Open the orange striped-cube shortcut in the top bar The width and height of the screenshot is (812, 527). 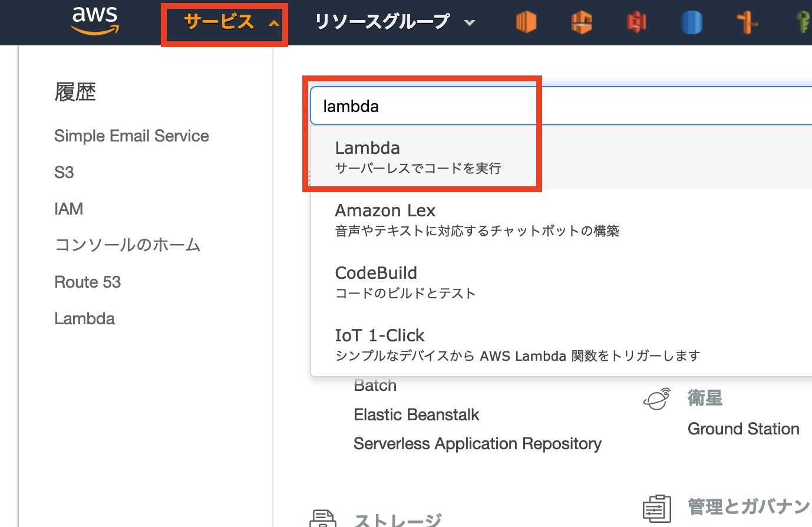click(x=526, y=22)
